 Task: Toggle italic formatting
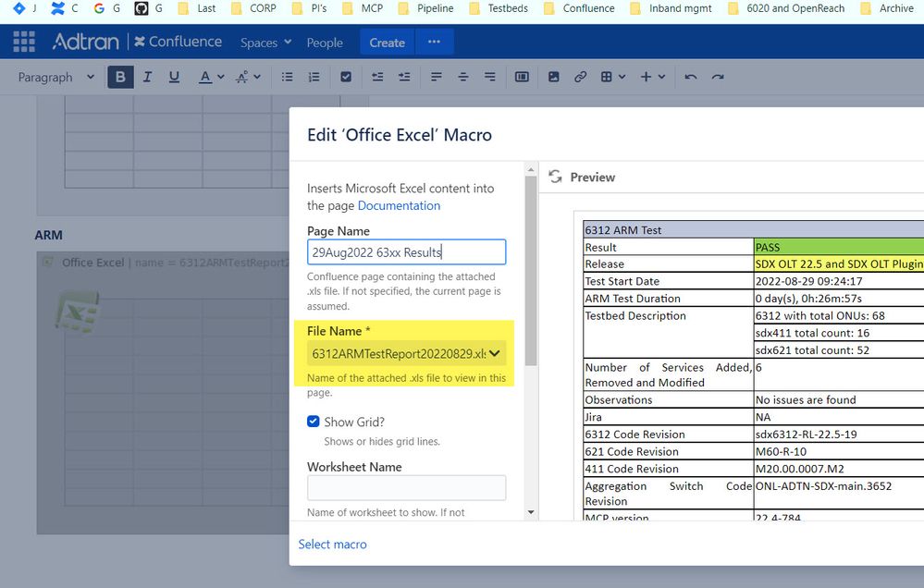click(x=147, y=77)
